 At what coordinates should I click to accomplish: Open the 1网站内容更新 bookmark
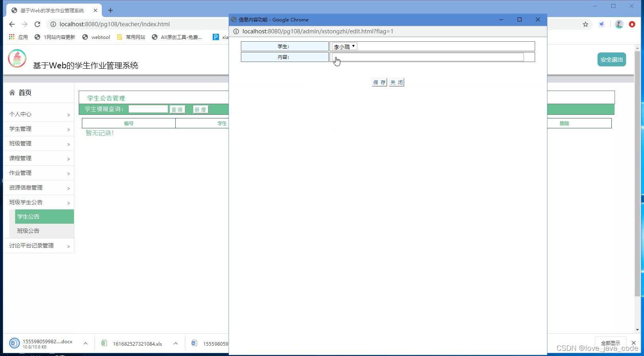pyautogui.click(x=55, y=37)
